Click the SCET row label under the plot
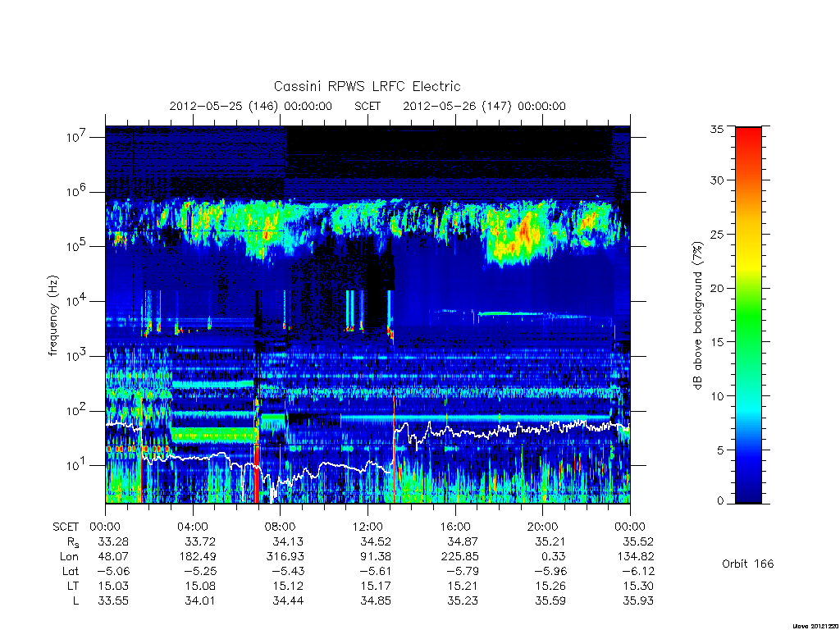840x630 pixels. click(x=66, y=527)
